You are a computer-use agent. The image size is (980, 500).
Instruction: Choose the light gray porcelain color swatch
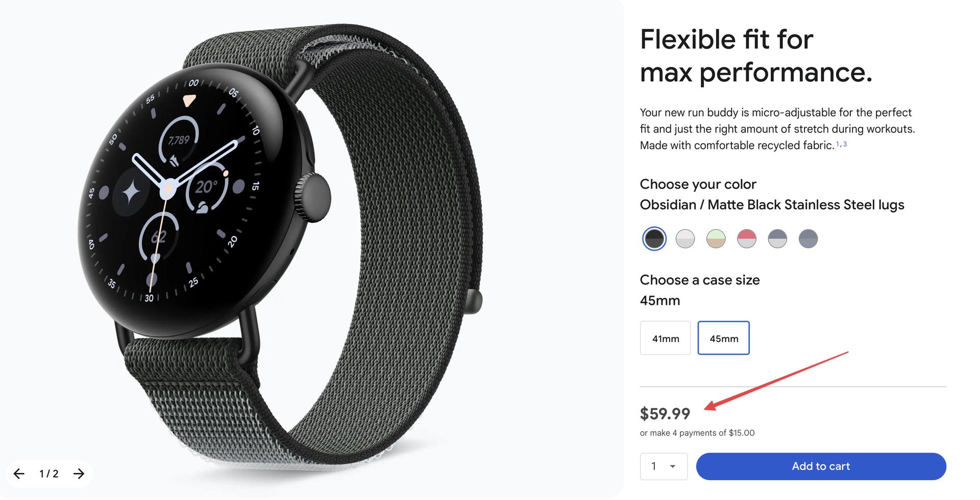click(685, 239)
